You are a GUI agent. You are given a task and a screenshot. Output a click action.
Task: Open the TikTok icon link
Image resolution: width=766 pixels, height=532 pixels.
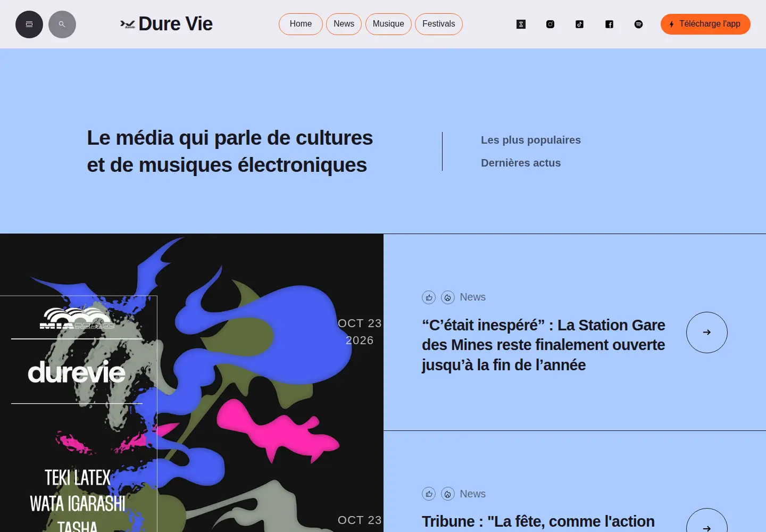click(x=580, y=24)
